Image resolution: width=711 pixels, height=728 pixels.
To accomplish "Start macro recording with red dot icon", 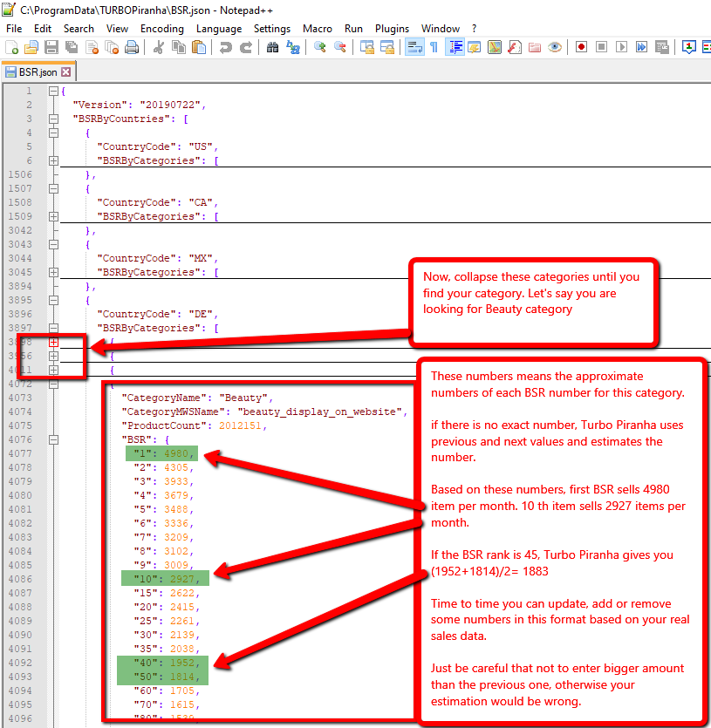I will (581, 47).
